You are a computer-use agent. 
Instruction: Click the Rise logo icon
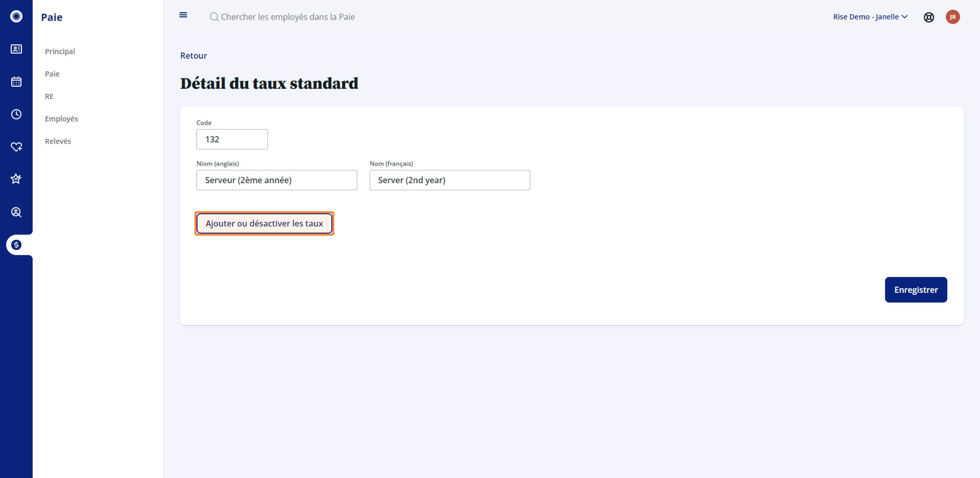tap(16, 16)
